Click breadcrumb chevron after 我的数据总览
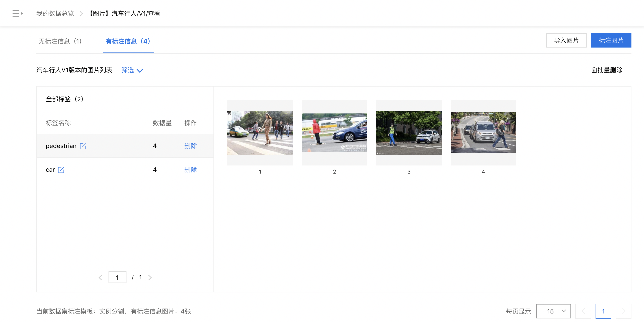The image size is (644, 322). pyautogui.click(x=81, y=14)
